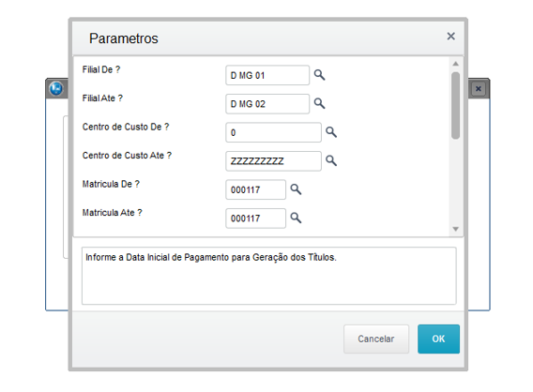The image size is (533, 392).
Task: Focus the Centro de Custo Ate ZZZZZZZZZ field
Action: click(x=273, y=160)
